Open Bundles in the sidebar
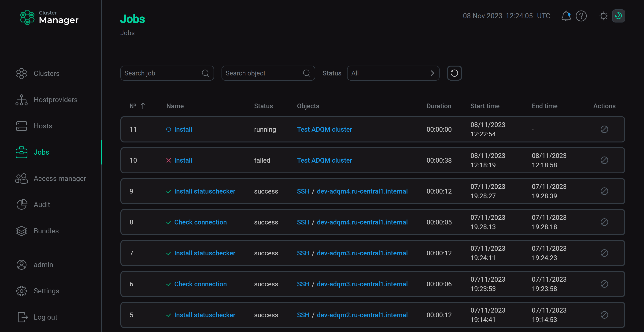This screenshot has height=332, width=644. tap(37, 231)
